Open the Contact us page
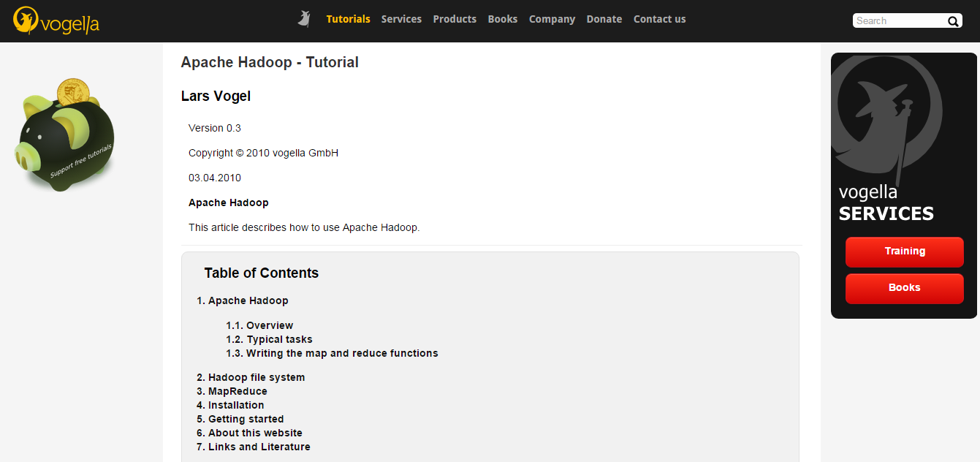980x462 pixels. click(x=660, y=19)
